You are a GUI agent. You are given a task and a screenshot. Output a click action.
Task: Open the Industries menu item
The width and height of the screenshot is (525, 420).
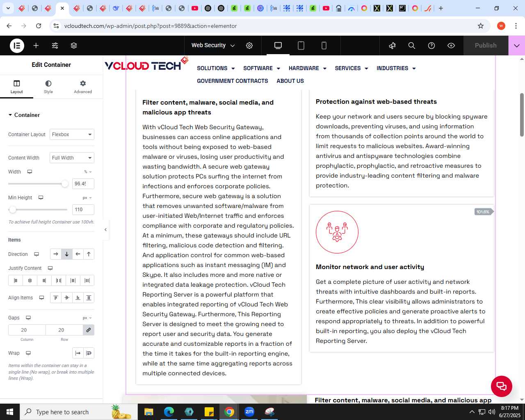[x=396, y=68]
